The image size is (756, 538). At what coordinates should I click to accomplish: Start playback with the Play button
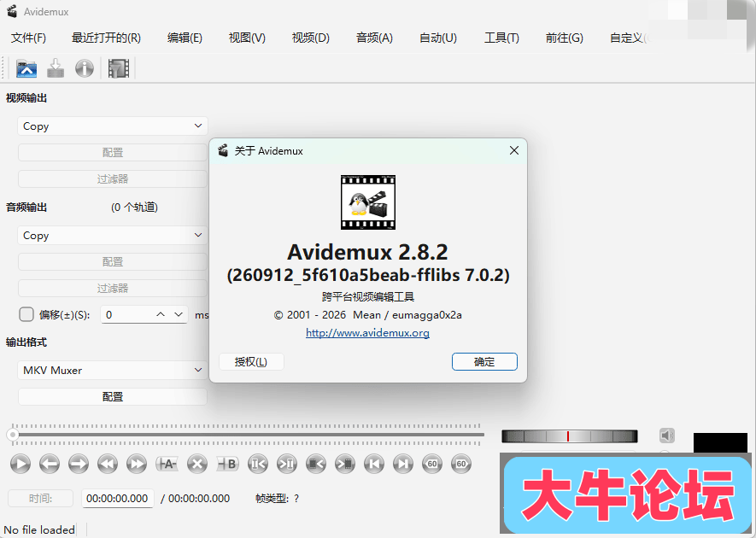click(x=21, y=464)
